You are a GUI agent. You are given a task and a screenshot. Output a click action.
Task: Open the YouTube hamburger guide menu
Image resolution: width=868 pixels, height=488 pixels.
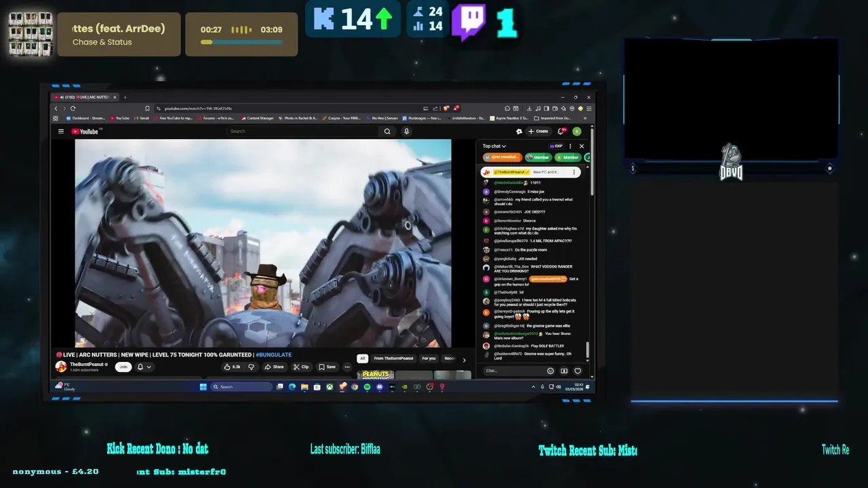pyautogui.click(x=61, y=131)
